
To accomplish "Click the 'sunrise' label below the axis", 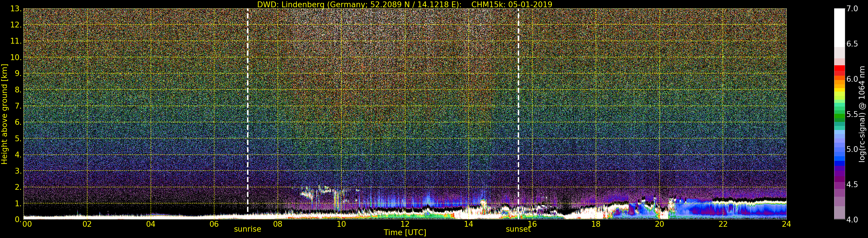I will (x=248, y=229).
